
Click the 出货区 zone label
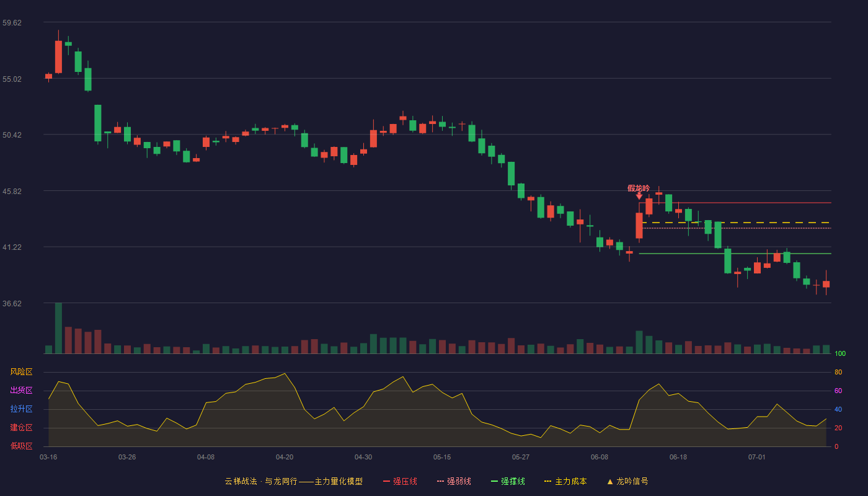point(21,391)
